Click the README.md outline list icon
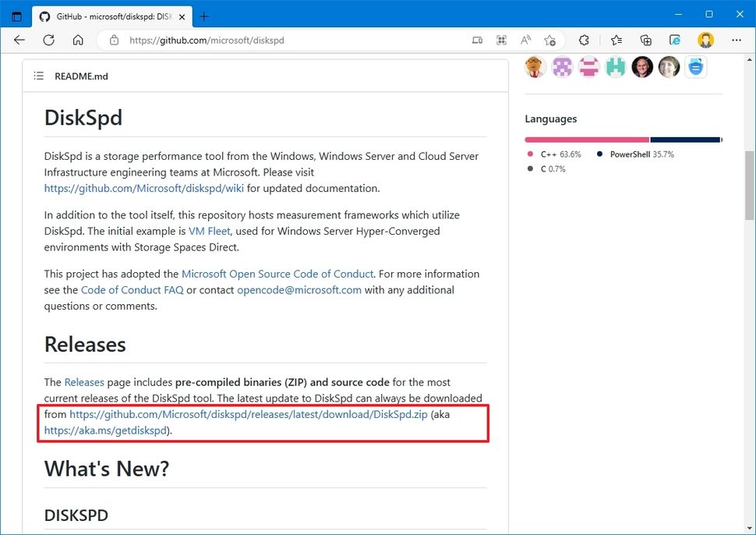The width and height of the screenshot is (756, 535). click(38, 76)
